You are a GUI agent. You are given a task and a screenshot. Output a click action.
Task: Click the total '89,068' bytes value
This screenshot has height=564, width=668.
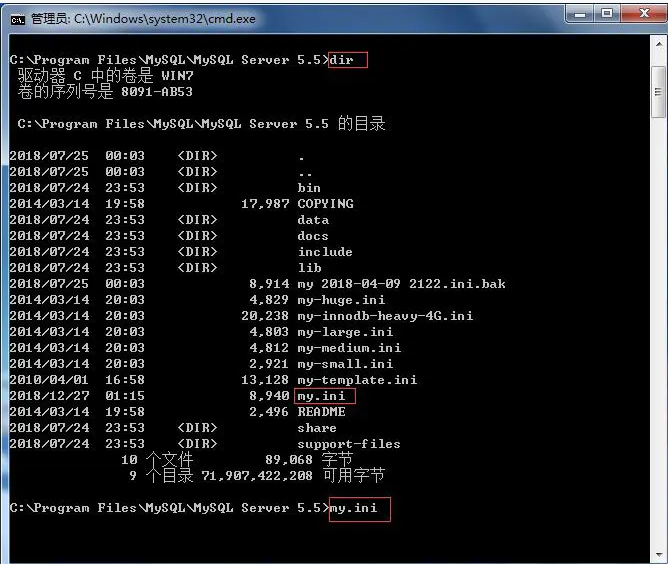[x=289, y=460]
